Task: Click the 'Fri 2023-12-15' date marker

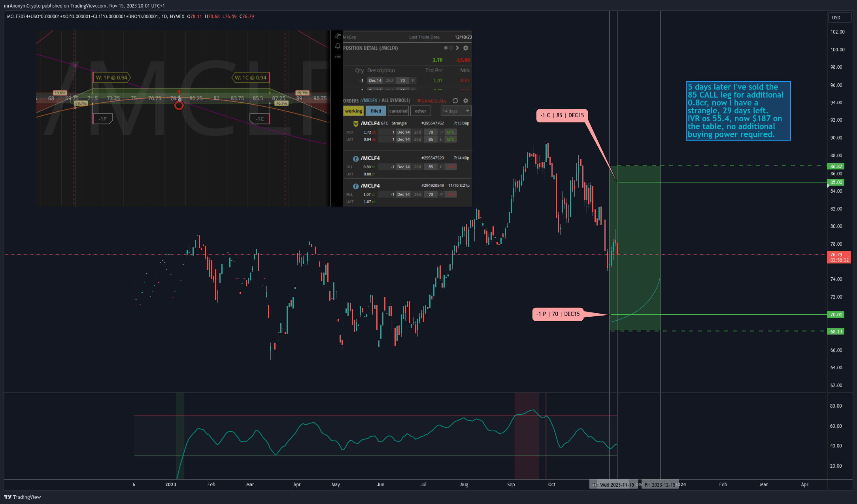Action: pyautogui.click(x=660, y=485)
